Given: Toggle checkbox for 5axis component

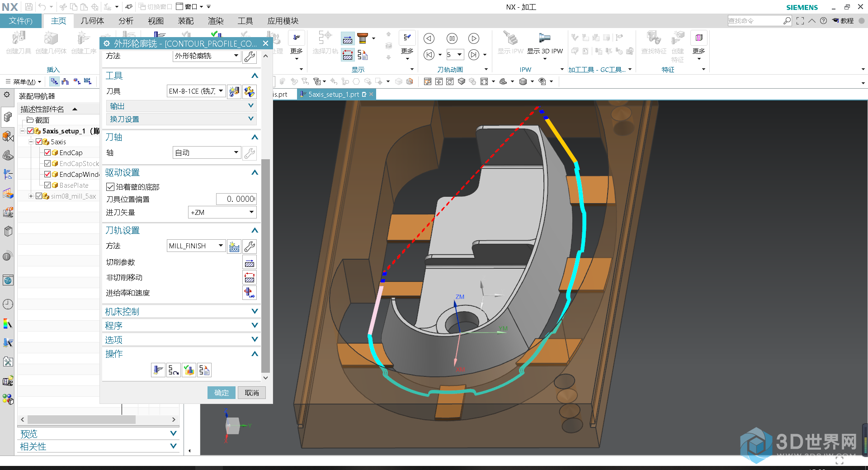Looking at the screenshot, I should point(39,142).
